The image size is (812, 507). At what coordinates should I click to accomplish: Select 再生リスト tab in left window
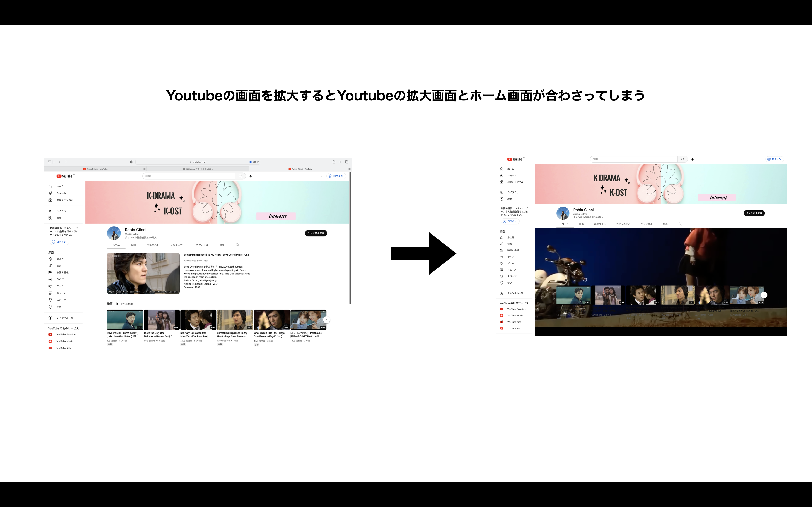(x=153, y=245)
